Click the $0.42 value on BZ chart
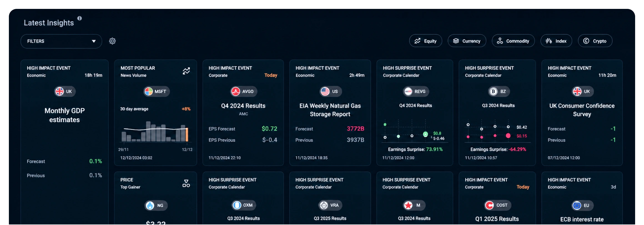The width and height of the screenshot is (644, 225). tap(522, 127)
